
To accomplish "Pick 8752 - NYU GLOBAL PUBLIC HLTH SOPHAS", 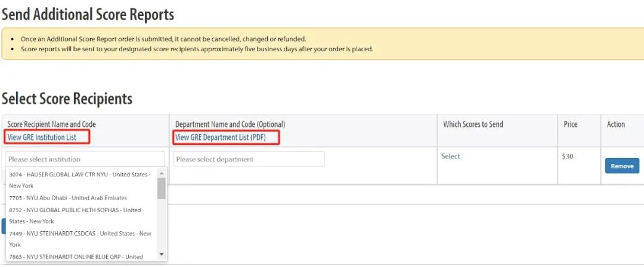I will 81,216.
